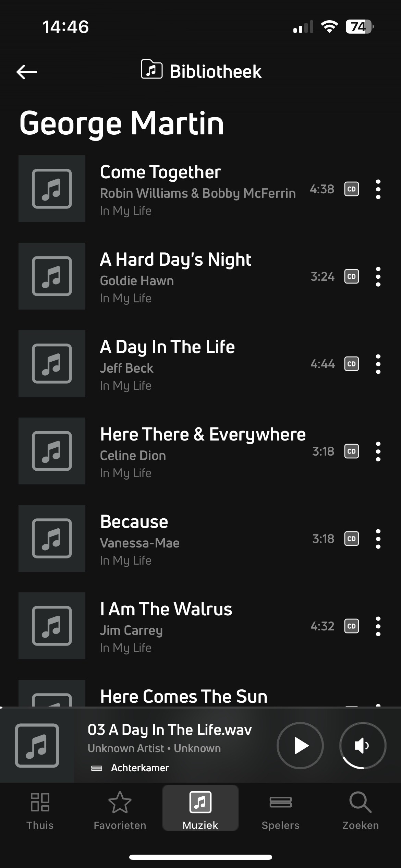Play Here There & Everywhere by Celine Dion
401x868 pixels.
[202, 450]
